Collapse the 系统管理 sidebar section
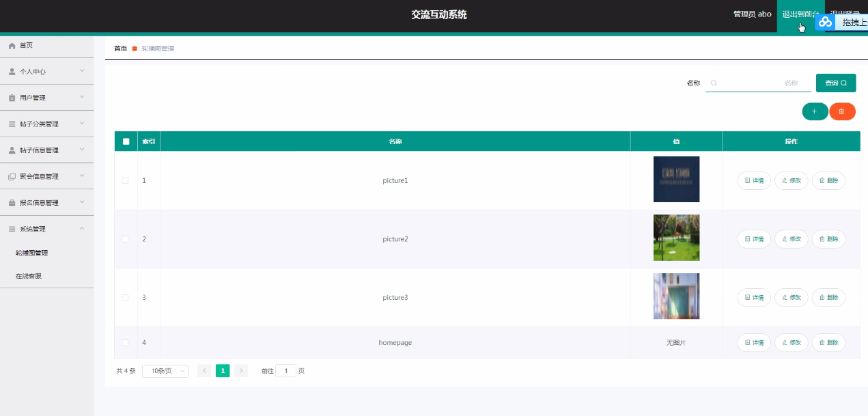This screenshot has width=868, height=416. 46,229
